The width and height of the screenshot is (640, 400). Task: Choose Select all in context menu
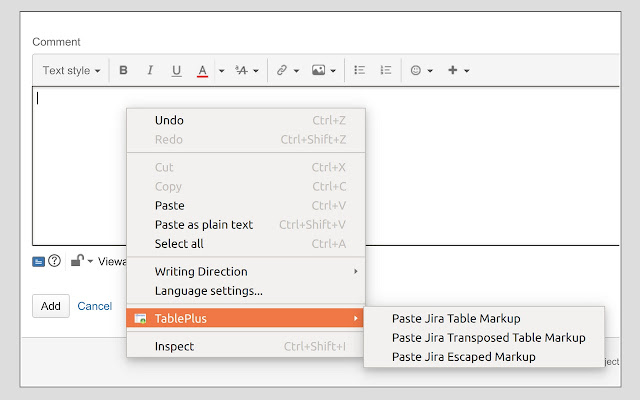click(x=246, y=244)
